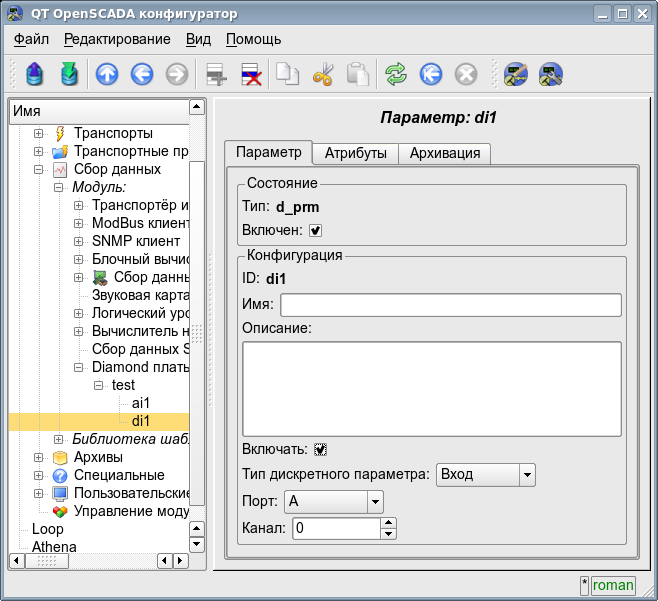
Task: Open the 'Тип дискретного параметра' dropdown
Action: pos(486,474)
